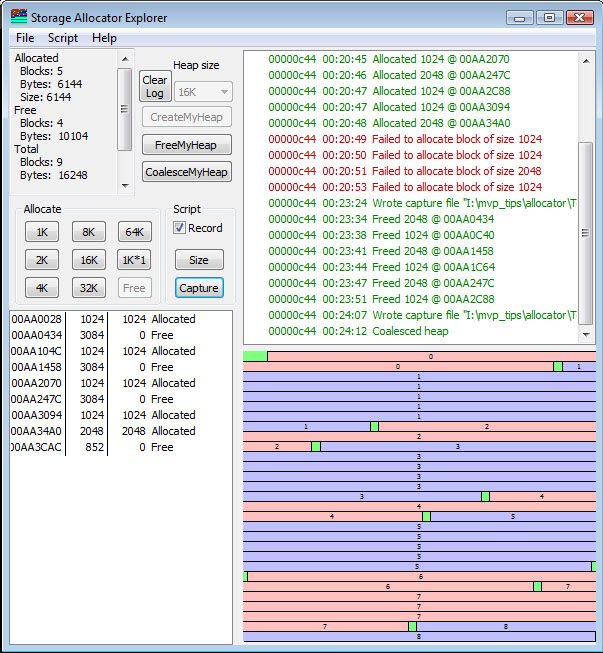
Task: Click pink block 0 in heap map top row
Action: click(x=431, y=356)
